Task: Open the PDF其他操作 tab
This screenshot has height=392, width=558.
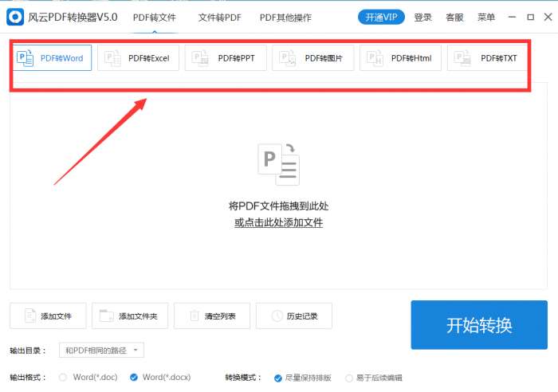Action: tap(285, 18)
